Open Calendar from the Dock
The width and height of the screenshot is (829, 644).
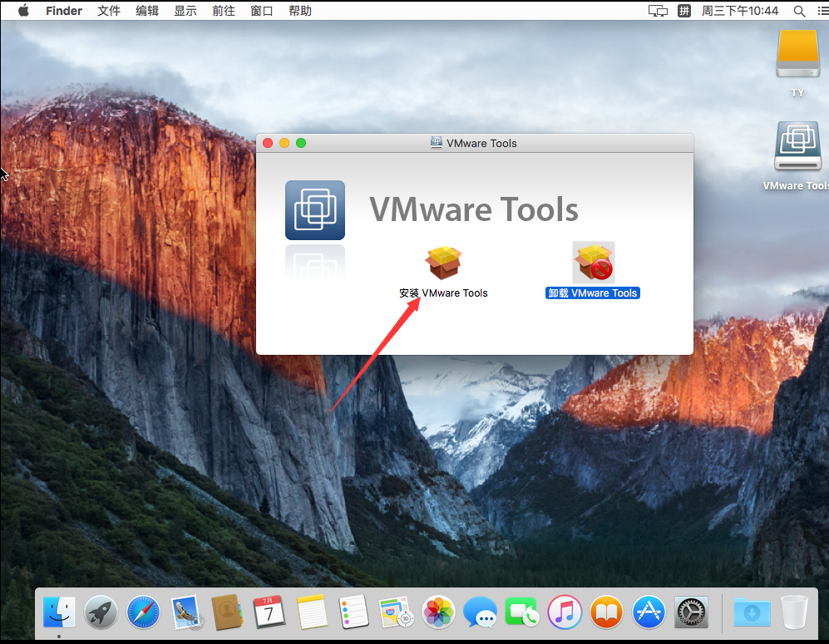pos(269,612)
